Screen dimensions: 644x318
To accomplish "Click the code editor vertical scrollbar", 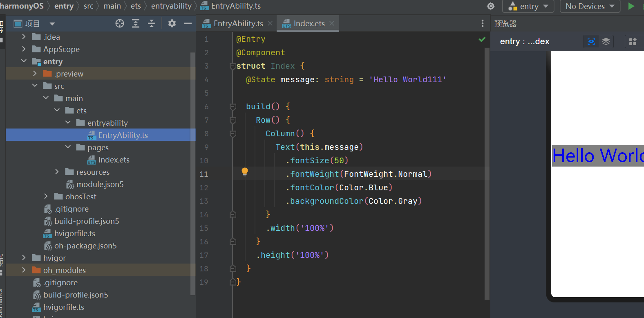I will [487, 174].
